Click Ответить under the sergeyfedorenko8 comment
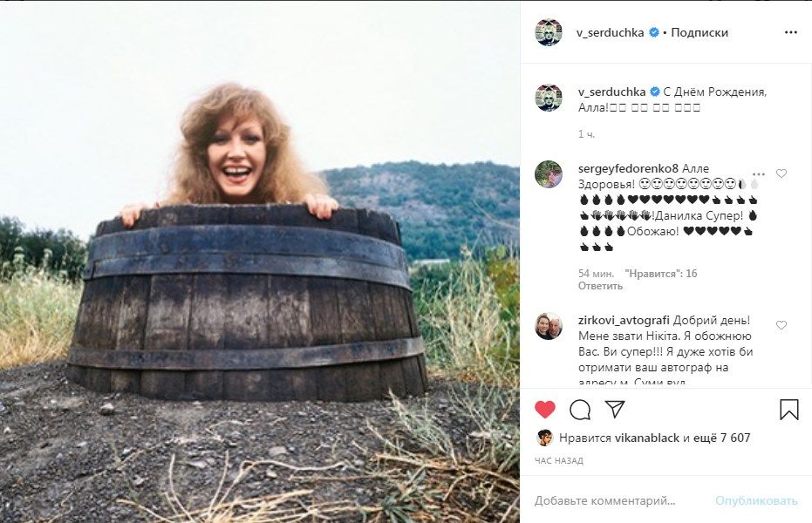 [x=593, y=286]
